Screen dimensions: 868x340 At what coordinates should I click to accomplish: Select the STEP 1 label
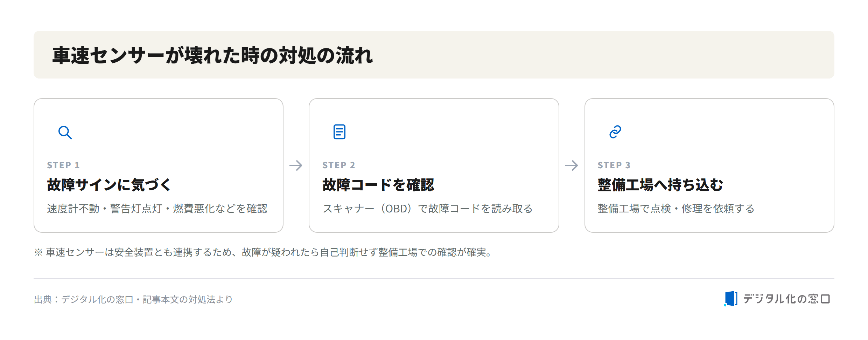point(63,165)
